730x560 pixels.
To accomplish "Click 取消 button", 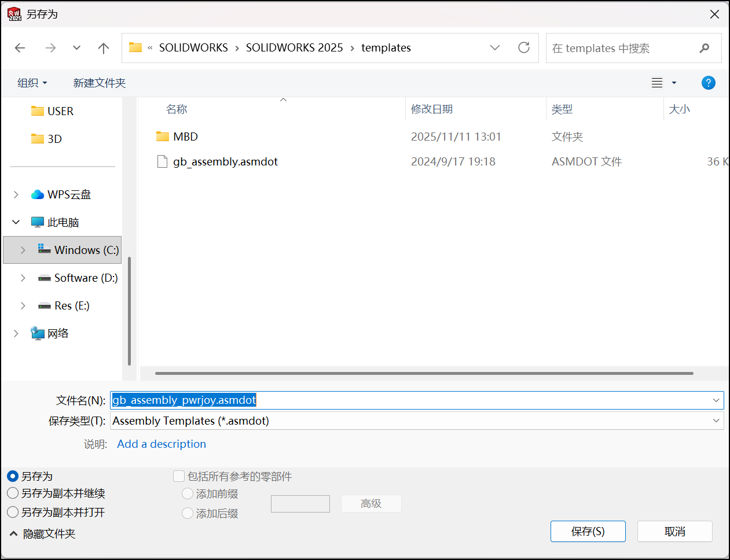I will click(x=675, y=531).
